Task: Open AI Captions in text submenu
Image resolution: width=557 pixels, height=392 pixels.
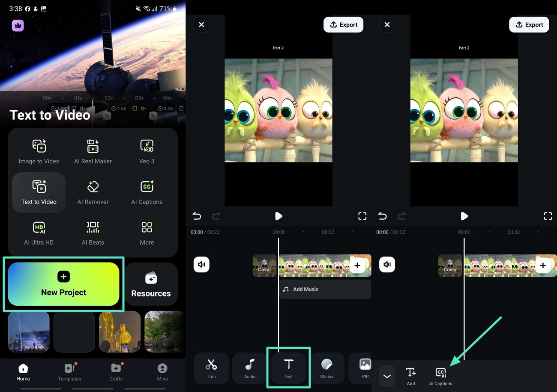Action: coord(440,377)
